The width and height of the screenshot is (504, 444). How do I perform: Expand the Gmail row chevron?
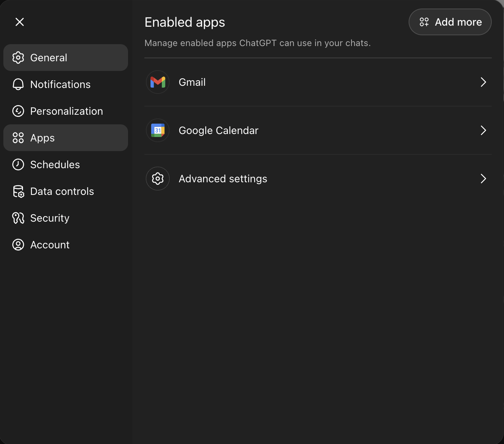[x=483, y=82]
